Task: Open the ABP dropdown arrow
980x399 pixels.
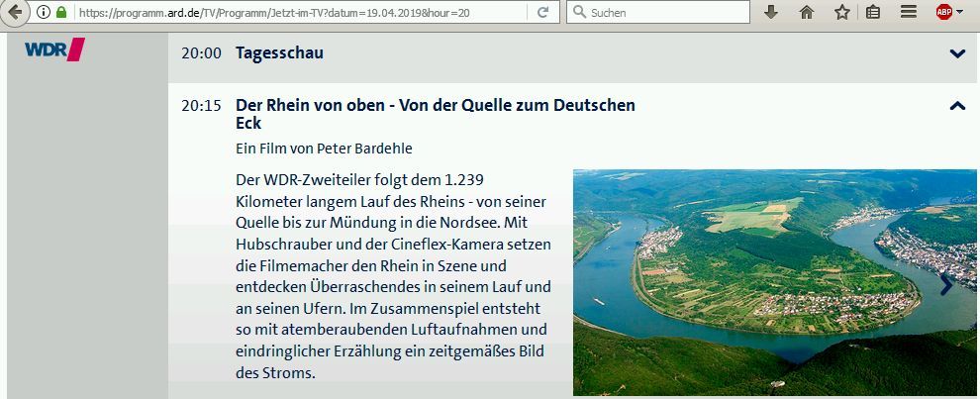Action: click(960, 12)
